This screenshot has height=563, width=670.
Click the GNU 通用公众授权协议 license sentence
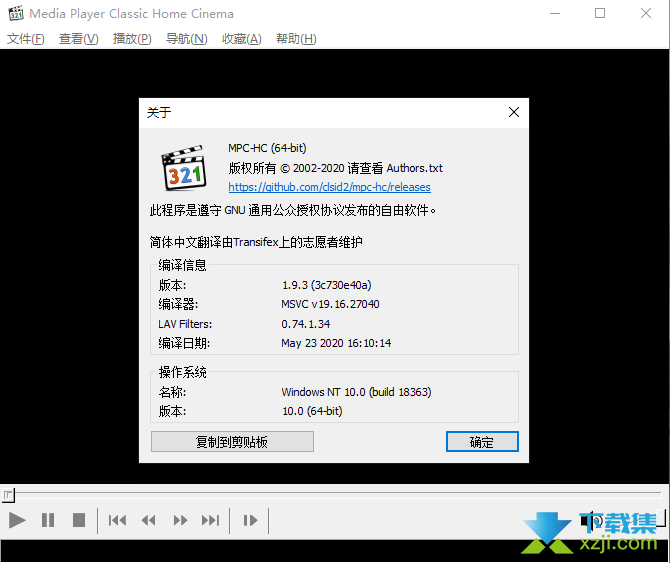click(293, 210)
